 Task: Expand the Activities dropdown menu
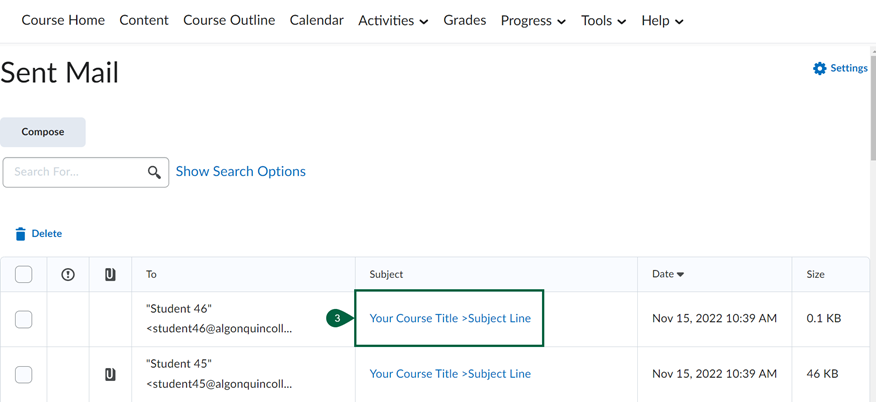393,21
